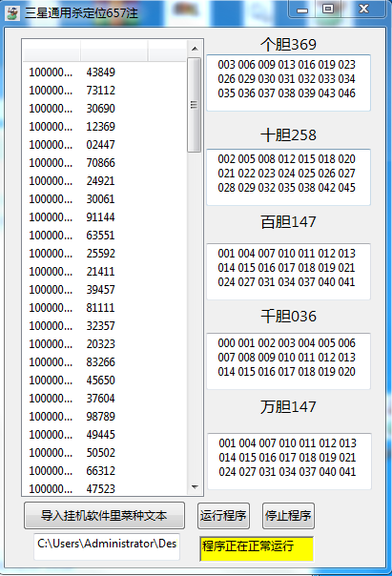Click the 千胆036 numbers text box
The width and height of the screenshot is (392, 576).
click(288, 361)
